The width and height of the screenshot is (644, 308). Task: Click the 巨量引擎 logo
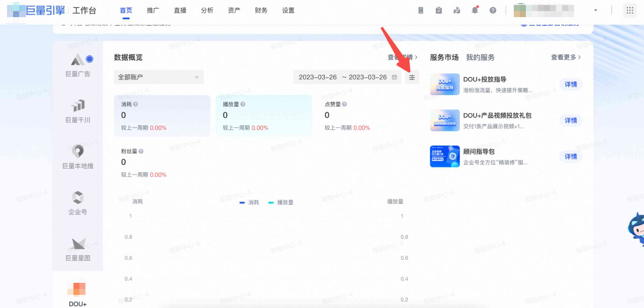click(37, 10)
